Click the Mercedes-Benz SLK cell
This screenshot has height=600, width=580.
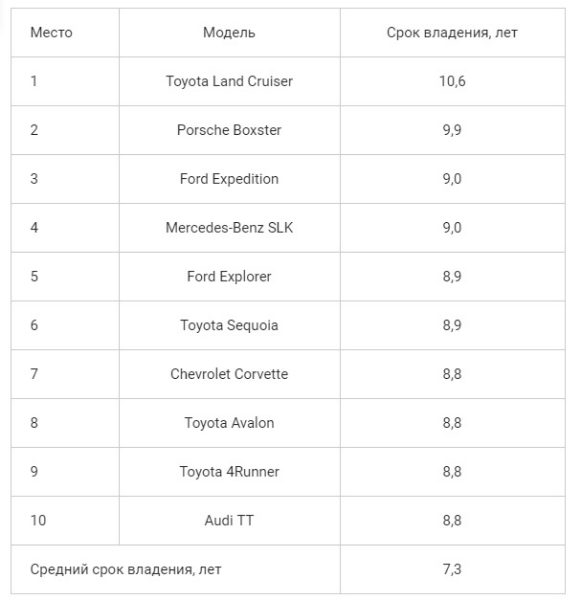click(229, 228)
